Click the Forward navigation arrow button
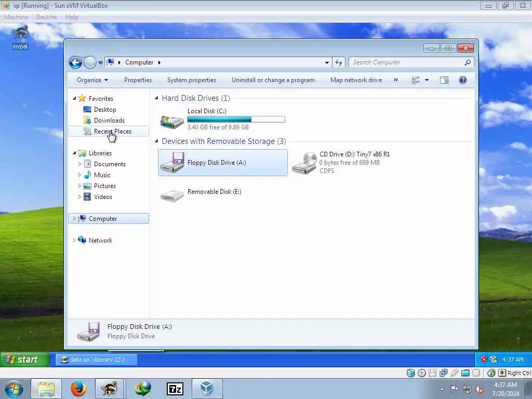 pos(90,62)
